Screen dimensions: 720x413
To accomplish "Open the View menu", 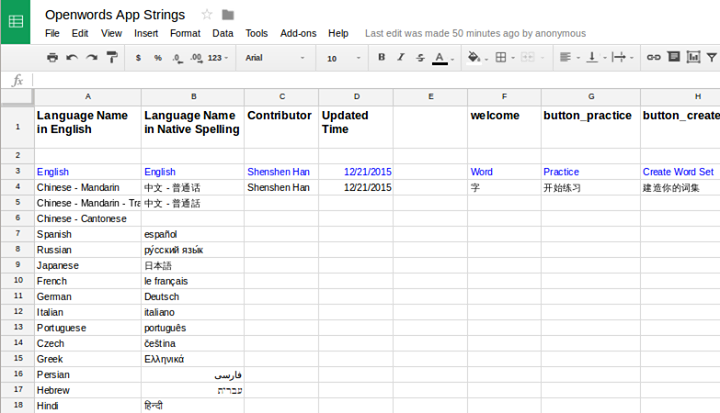I will [x=111, y=34].
